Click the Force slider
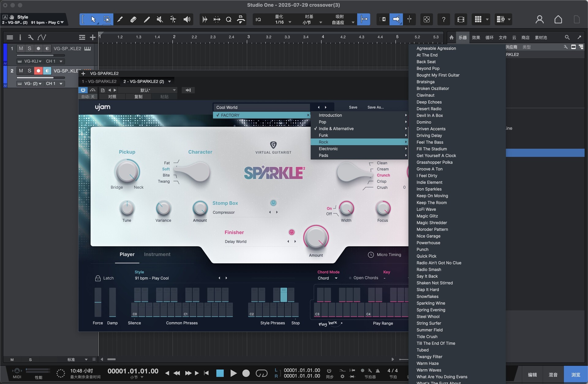This screenshot has width=588, height=384. click(98, 302)
